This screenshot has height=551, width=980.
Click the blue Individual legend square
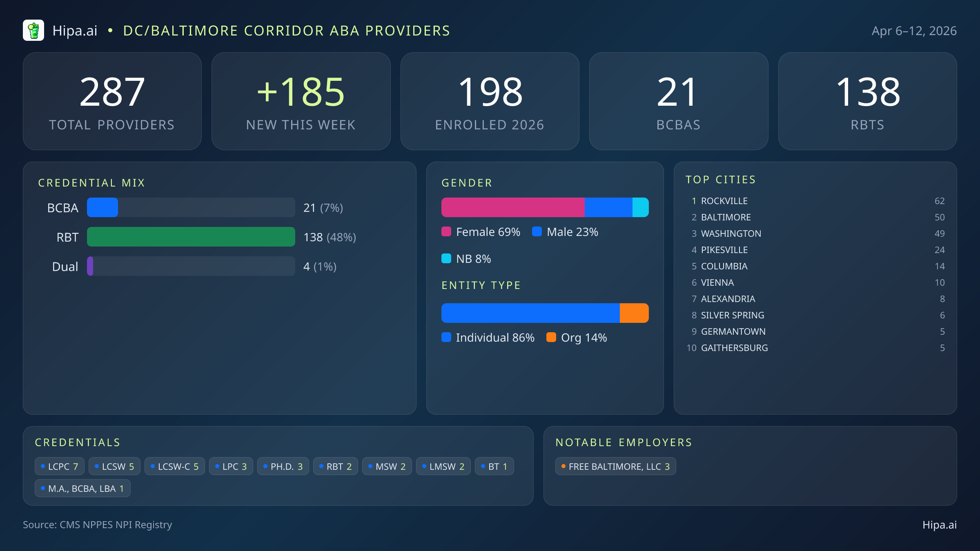(x=447, y=338)
